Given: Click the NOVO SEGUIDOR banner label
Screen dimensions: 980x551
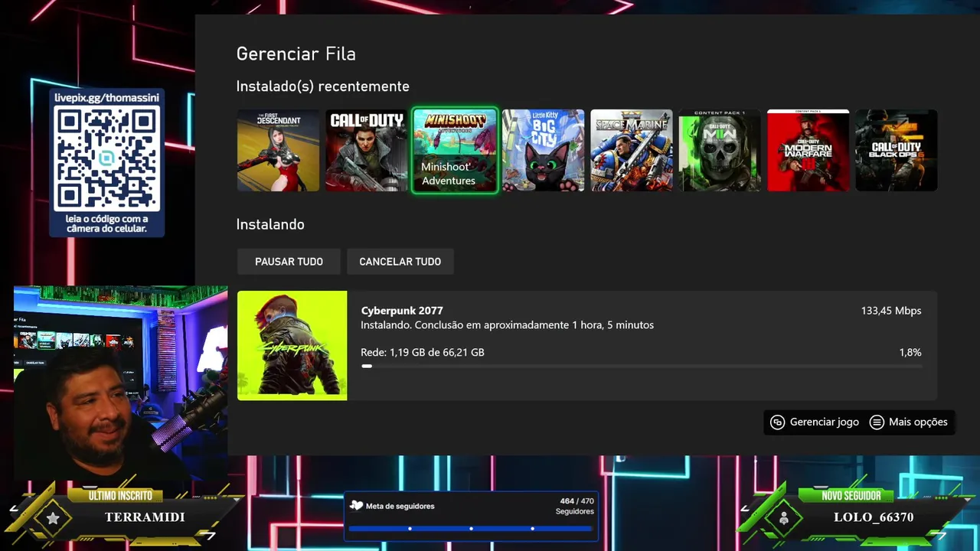Looking at the screenshot, I should pos(851,495).
